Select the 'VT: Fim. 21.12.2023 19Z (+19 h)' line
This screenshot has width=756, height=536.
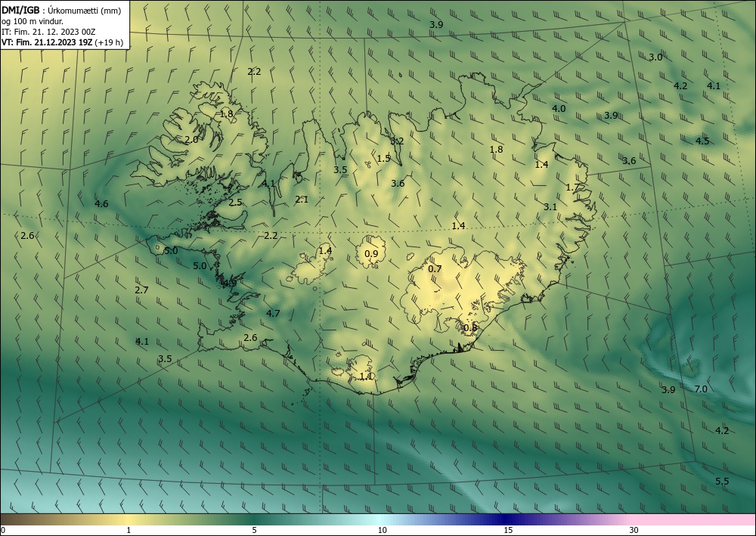point(62,42)
